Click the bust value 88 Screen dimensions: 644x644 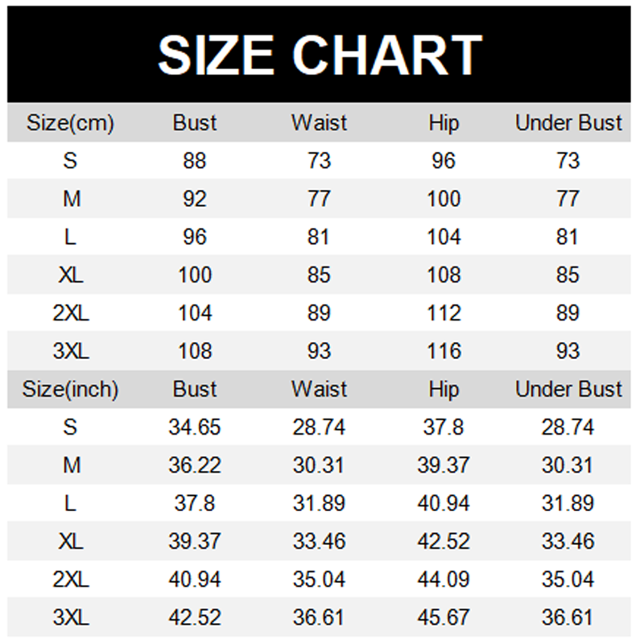[x=195, y=161]
